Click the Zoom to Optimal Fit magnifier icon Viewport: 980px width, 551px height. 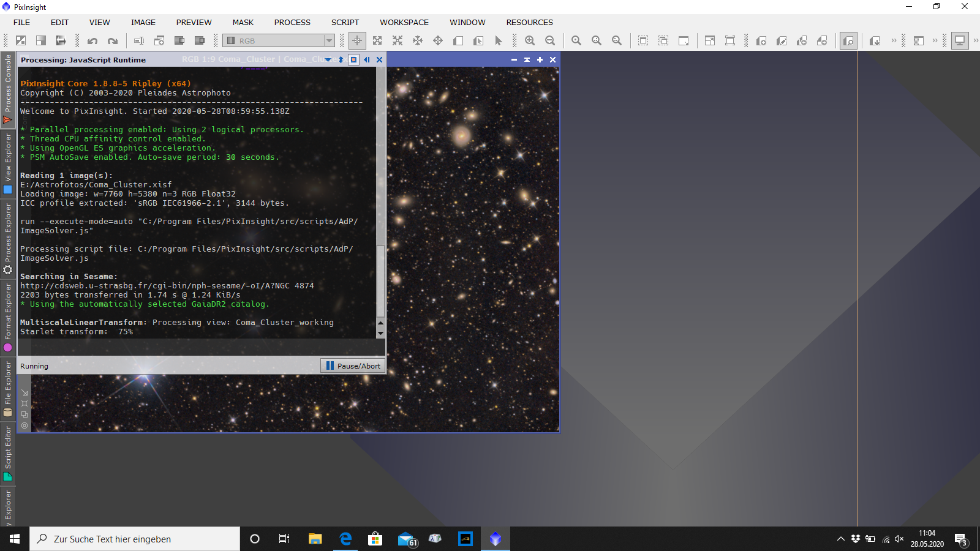tap(617, 40)
